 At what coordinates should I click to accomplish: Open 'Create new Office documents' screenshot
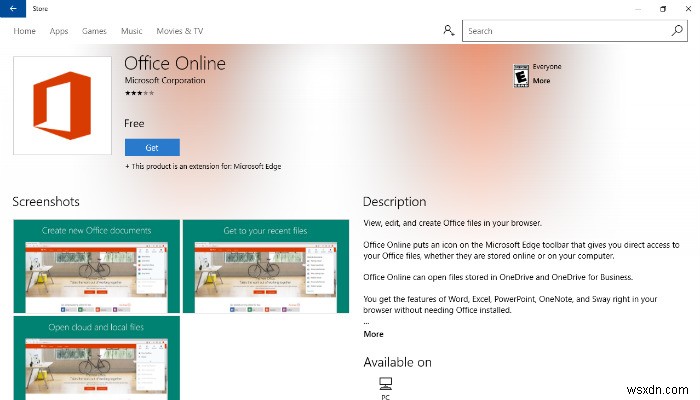(97, 266)
